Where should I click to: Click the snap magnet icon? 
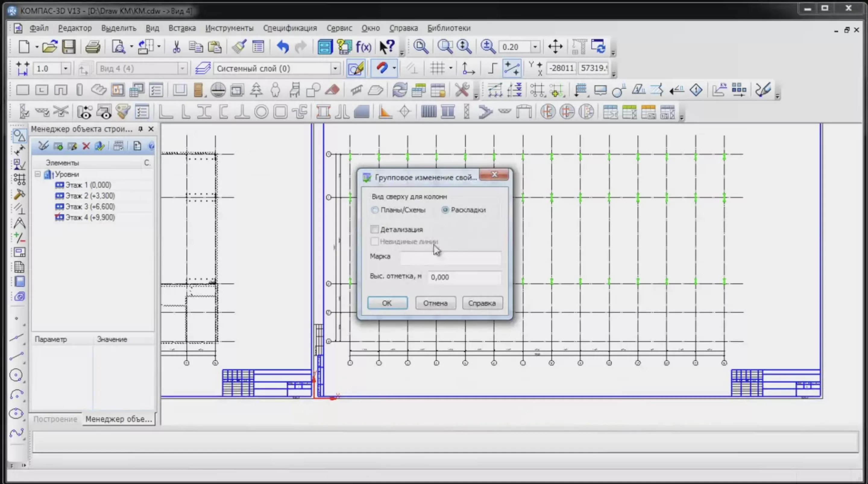(x=382, y=68)
